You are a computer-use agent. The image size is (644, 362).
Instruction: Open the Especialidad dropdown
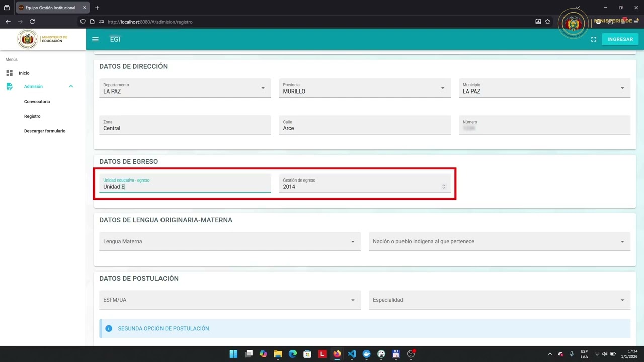click(x=500, y=300)
